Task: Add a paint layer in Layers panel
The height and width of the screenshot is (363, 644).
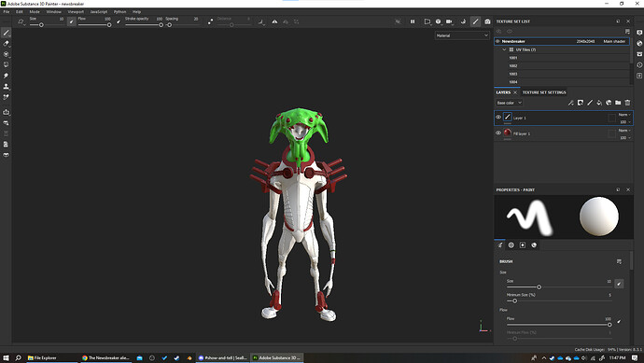Action: point(590,103)
